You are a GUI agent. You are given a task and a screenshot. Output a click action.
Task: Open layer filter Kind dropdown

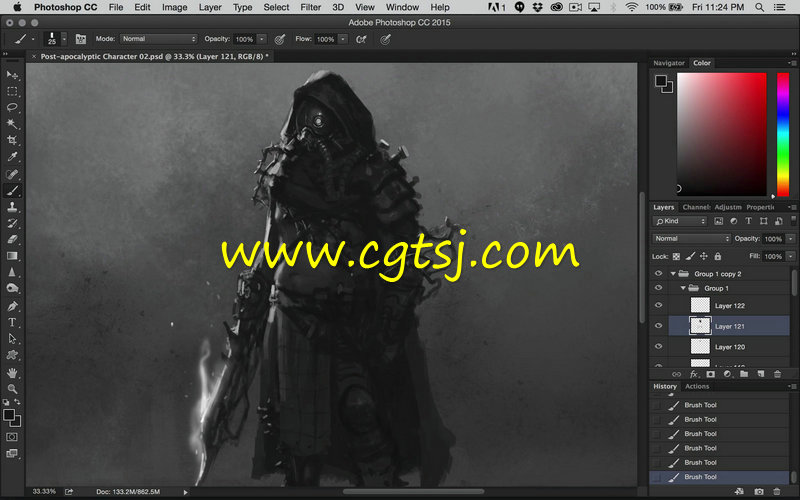[680, 221]
